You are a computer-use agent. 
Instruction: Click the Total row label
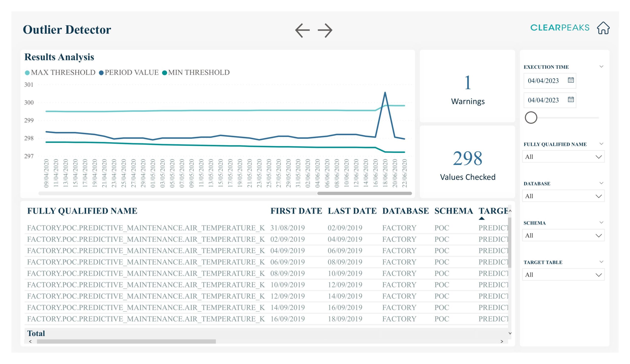pyautogui.click(x=36, y=333)
